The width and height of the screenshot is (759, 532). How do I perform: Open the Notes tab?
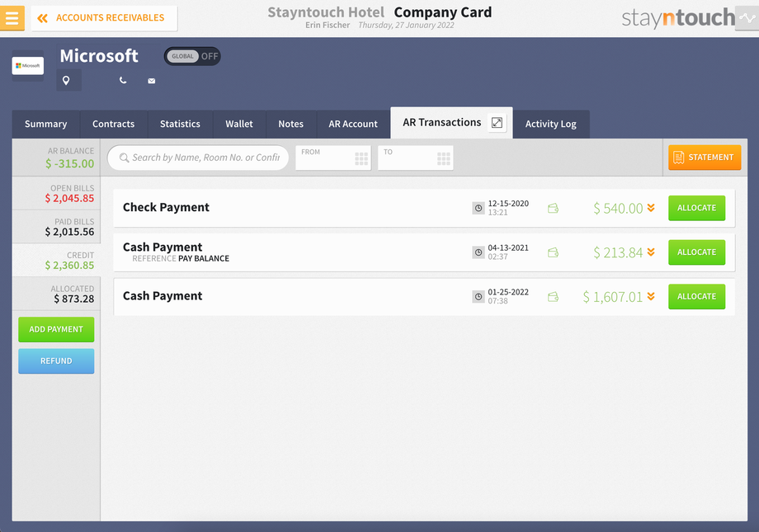coord(291,124)
